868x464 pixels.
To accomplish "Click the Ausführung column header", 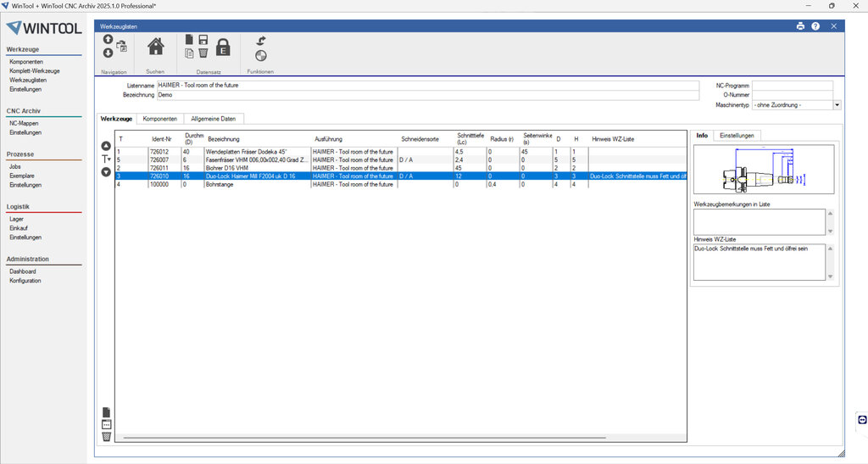I will [328, 139].
